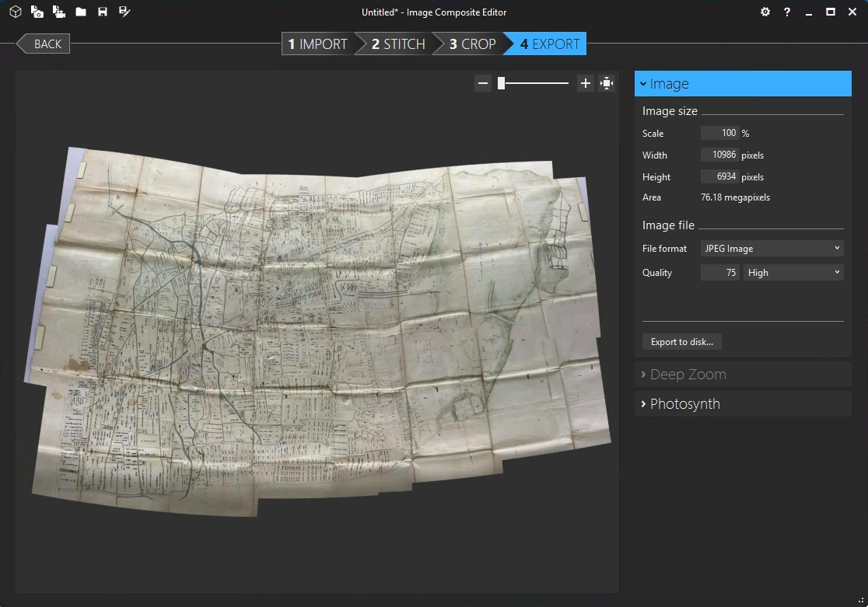The height and width of the screenshot is (607, 868).
Task: Click the New Panorama cube icon
Action: point(15,12)
